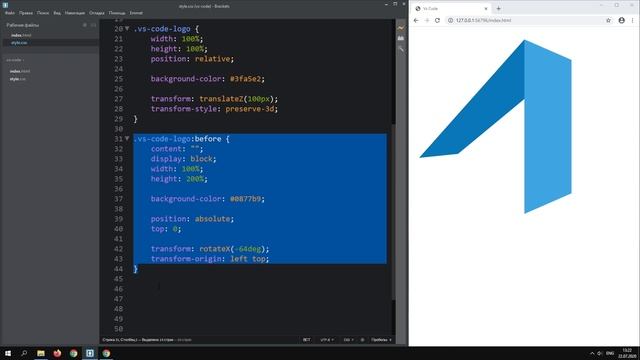
Task: Click the cursor position info in status bar
Action: point(147,340)
